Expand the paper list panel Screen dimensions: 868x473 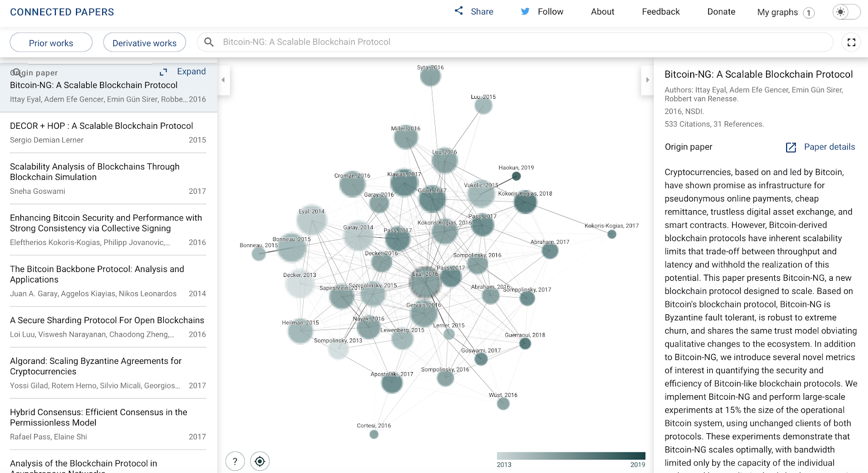(191, 71)
